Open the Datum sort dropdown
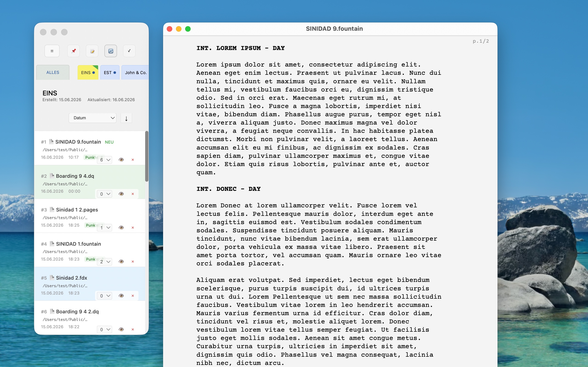The width and height of the screenshot is (588, 367). click(x=93, y=118)
